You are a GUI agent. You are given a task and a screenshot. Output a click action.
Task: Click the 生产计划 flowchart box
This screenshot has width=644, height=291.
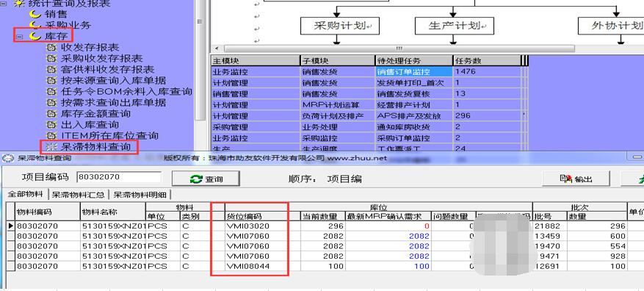click(x=454, y=26)
